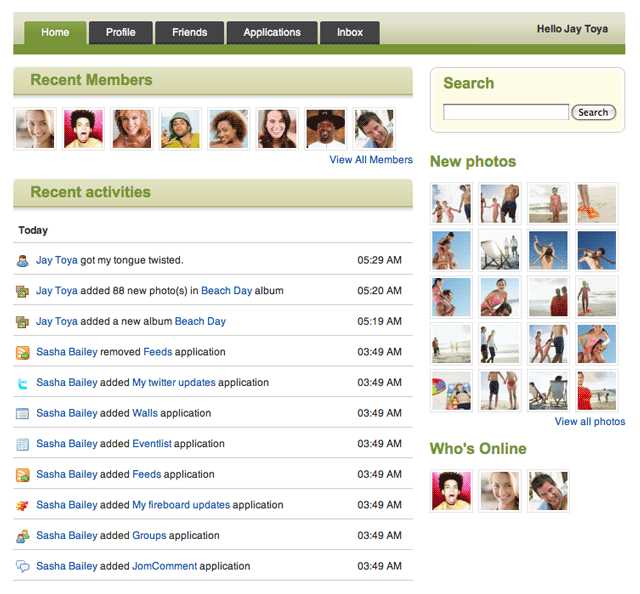The image size is (640, 594).
Task: Click the Walls application activity icon
Action: click(22, 413)
